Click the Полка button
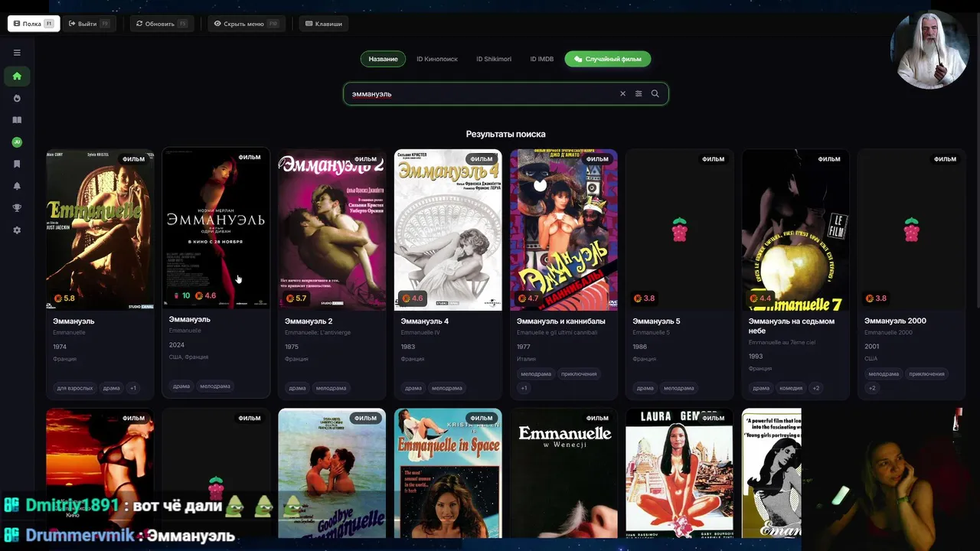The height and width of the screenshot is (551, 980). tap(34, 24)
